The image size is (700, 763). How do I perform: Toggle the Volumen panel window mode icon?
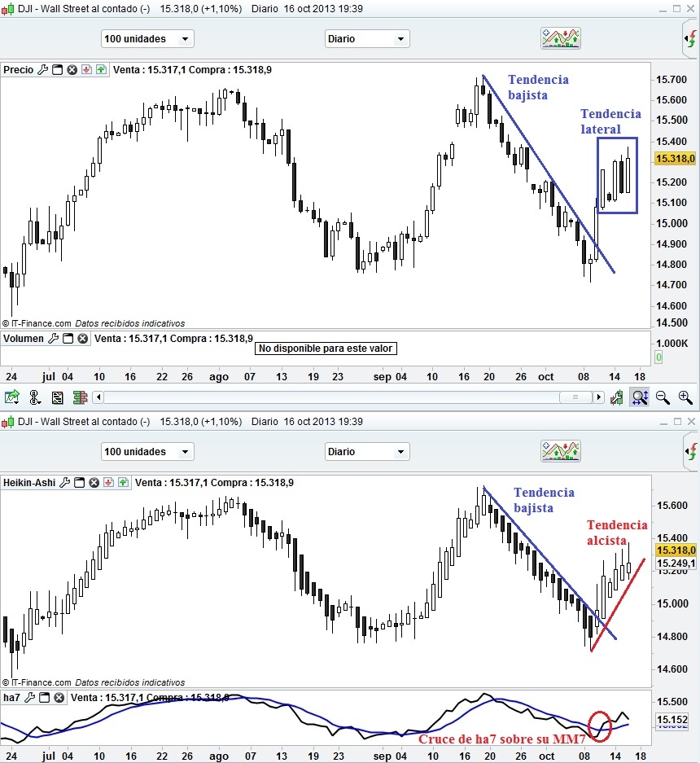pyautogui.click(x=68, y=338)
